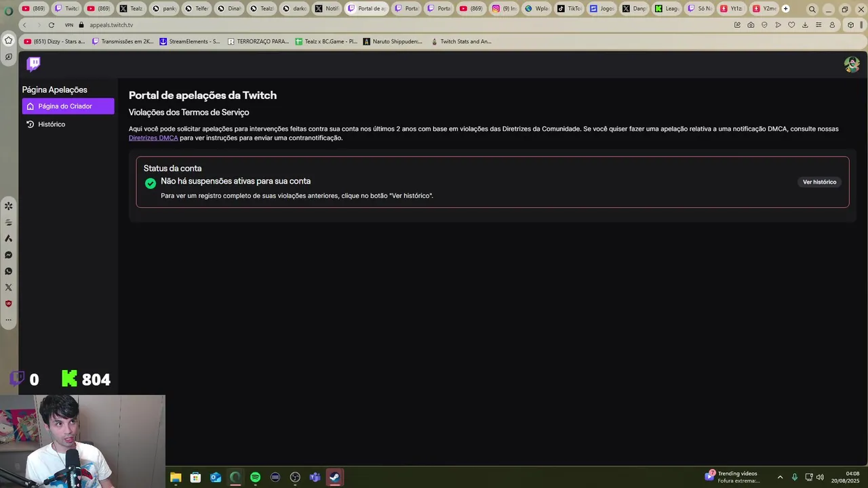Open downloads toolbar icon
Screen dimensions: 868x488
click(805, 25)
